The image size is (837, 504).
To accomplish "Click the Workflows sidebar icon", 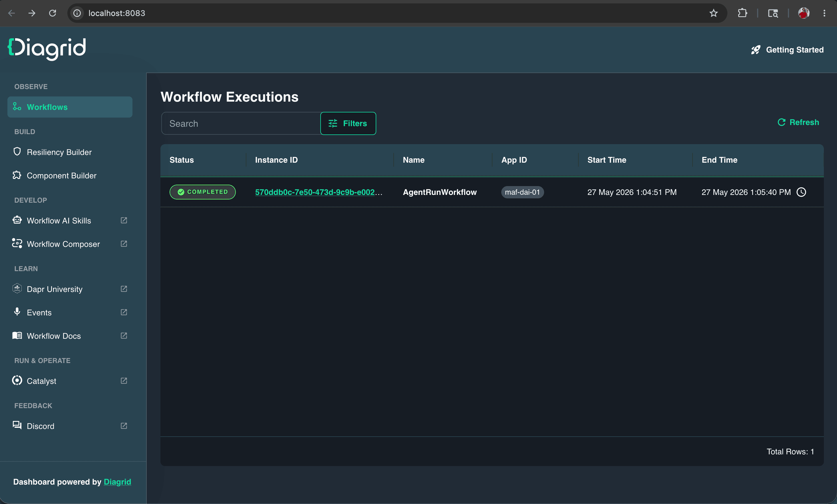I will click(17, 107).
